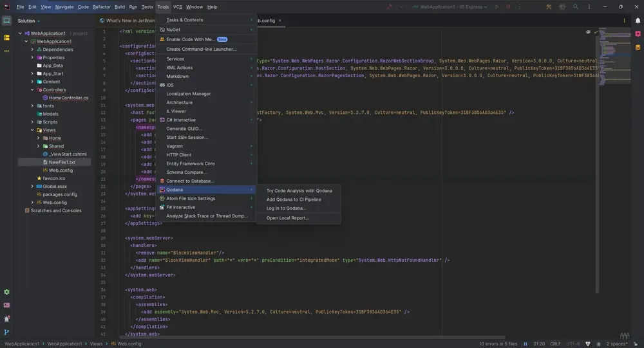This screenshot has width=644, height=348.
Task: Open the pink assistant tool window icon
Action: pyautogui.click(x=638, y=33)
